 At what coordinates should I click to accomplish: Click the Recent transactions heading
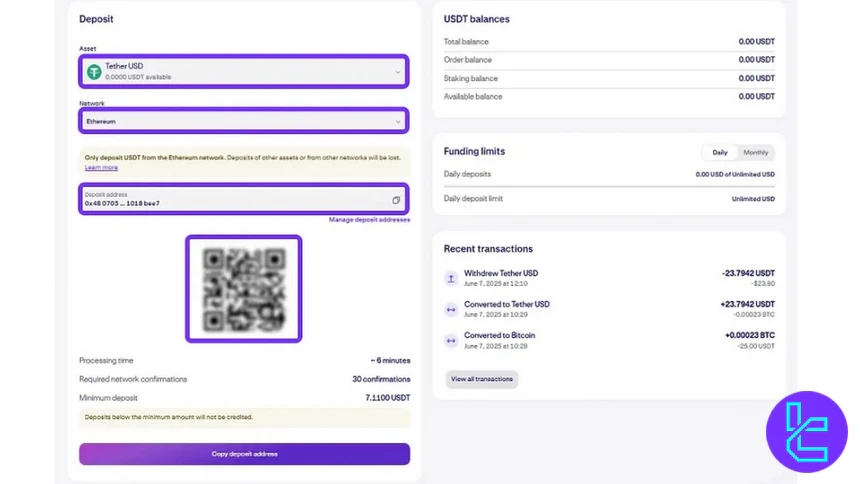(488, 249)
